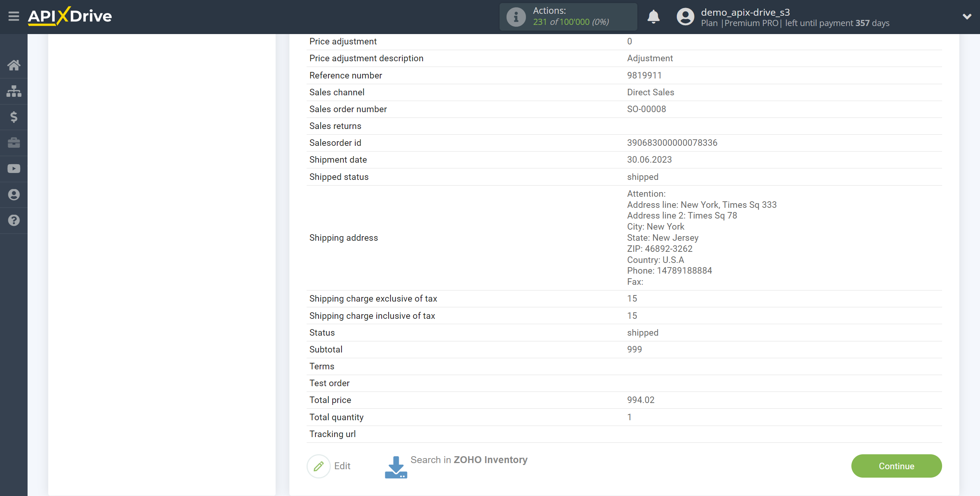Select ZIP: 46892-3262 line
The width and height of the screenshot is (980, 496).
660,249
